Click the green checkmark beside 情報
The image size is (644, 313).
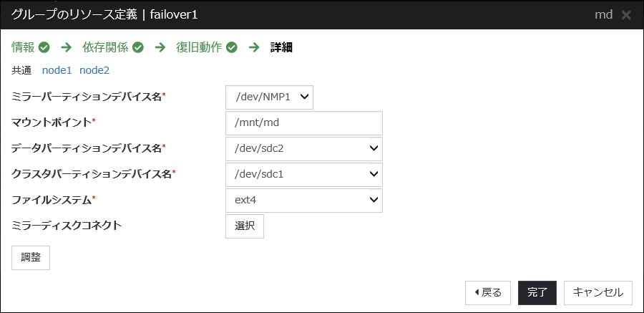[x=44, y=48]
